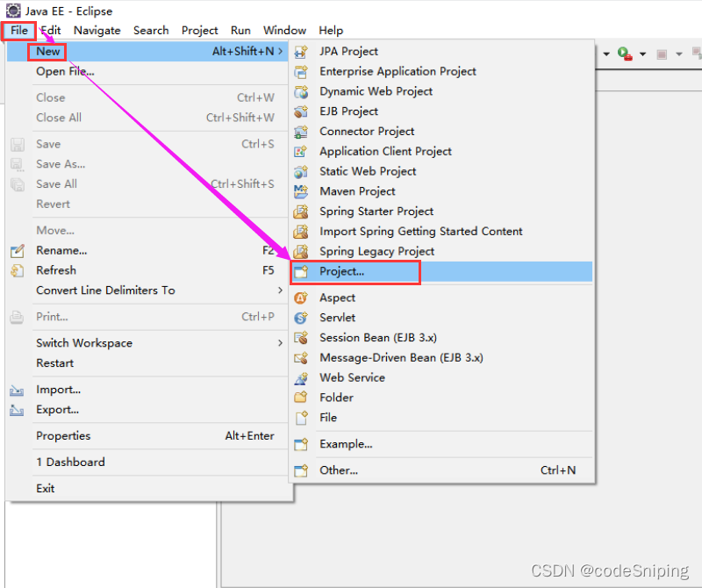Click the Example wizard icon
The image size is (702, 588).
click(x=301, y=444)
